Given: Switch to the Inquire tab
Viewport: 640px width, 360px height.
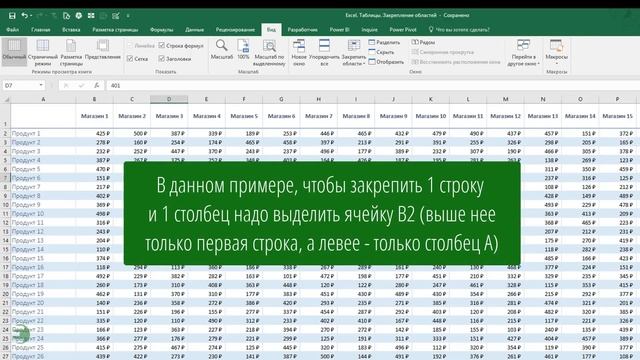Looking at the screenshot, I should (x=369, y=29).
